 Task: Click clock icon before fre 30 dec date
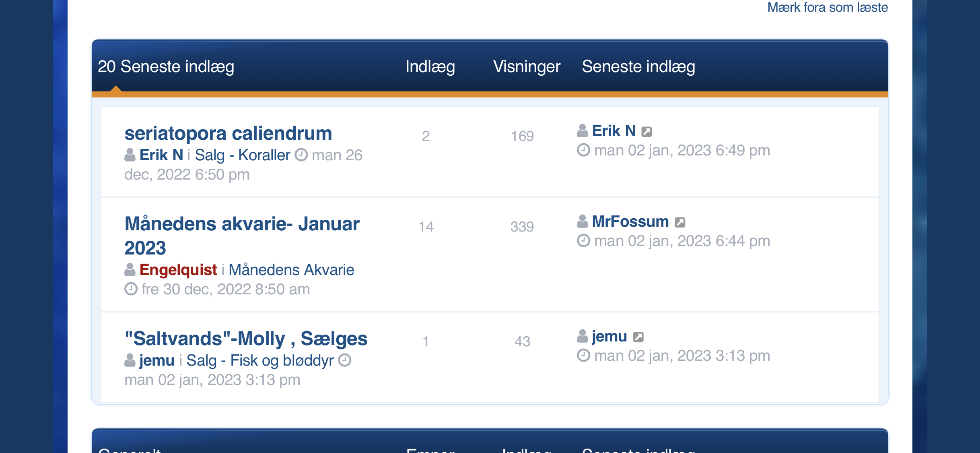(131, 289)
